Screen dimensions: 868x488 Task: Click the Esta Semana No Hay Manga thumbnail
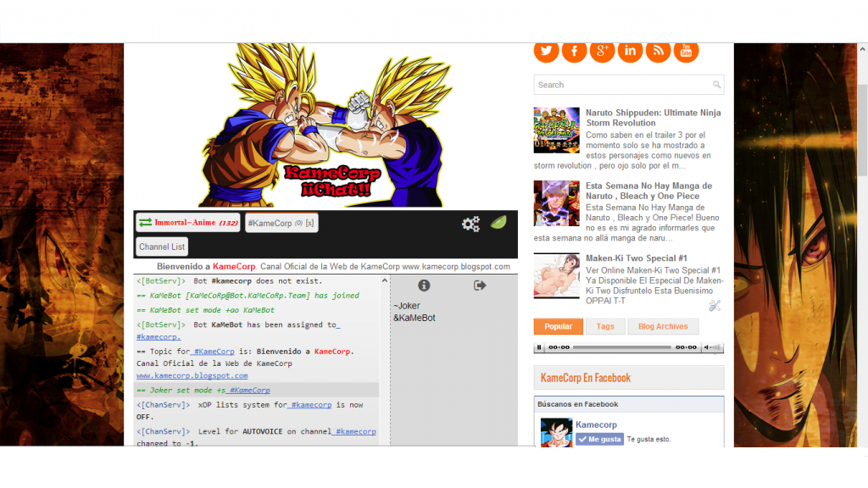pos(556,203)
